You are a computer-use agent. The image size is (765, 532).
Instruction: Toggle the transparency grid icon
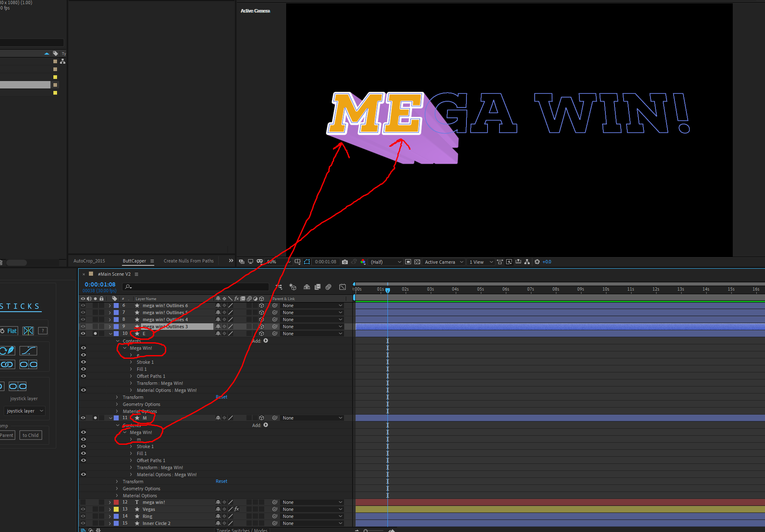(417, 262)
